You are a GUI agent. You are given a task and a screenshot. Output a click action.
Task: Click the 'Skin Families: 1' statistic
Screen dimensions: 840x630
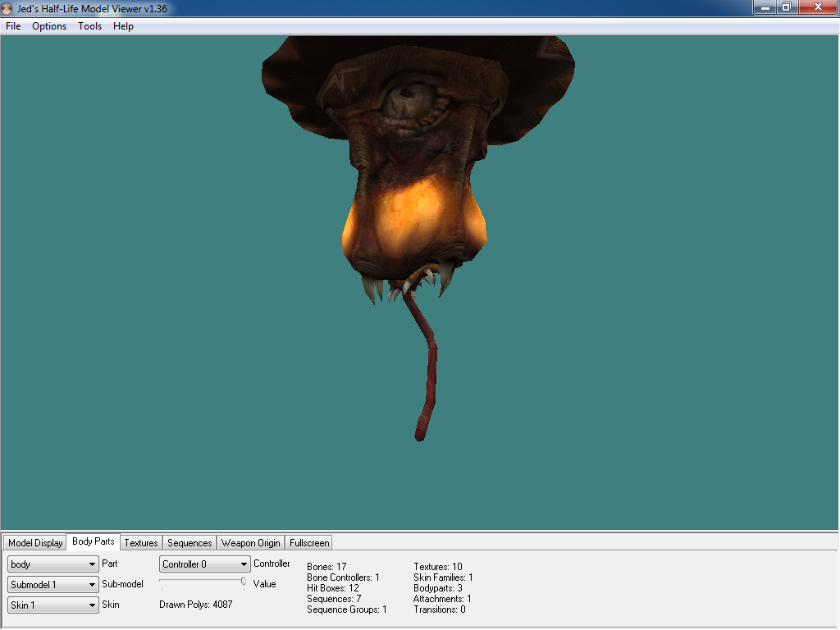pos(443,577)
